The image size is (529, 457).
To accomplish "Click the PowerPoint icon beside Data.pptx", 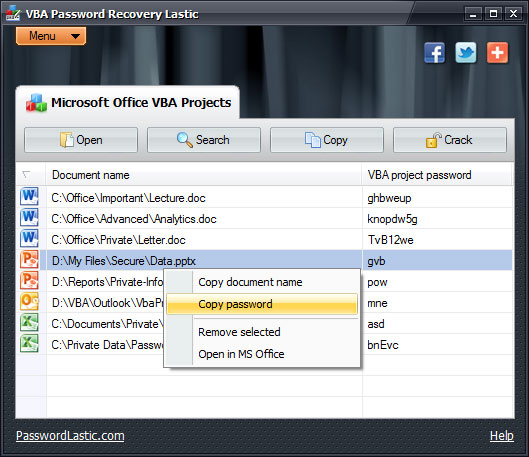I will [29, 260].
